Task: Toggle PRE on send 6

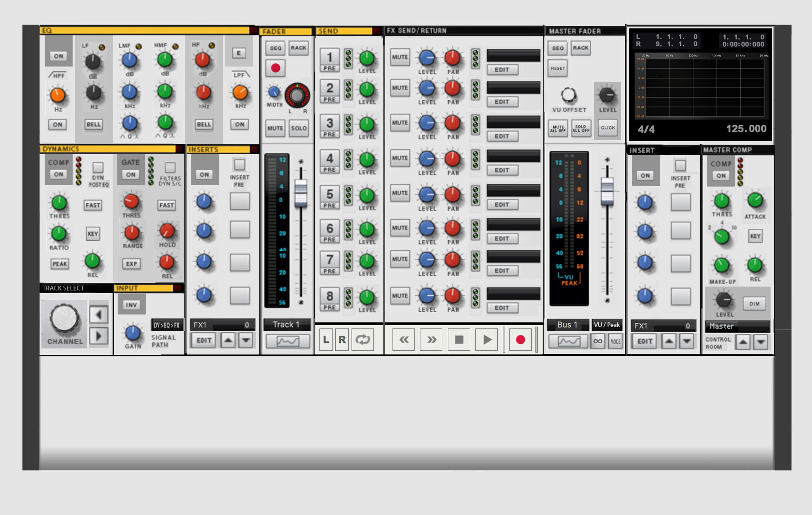Action: click(330, 240)
